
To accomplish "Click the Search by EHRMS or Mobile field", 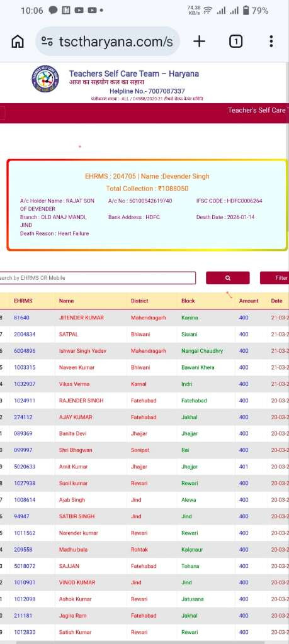I will [97, 277].
